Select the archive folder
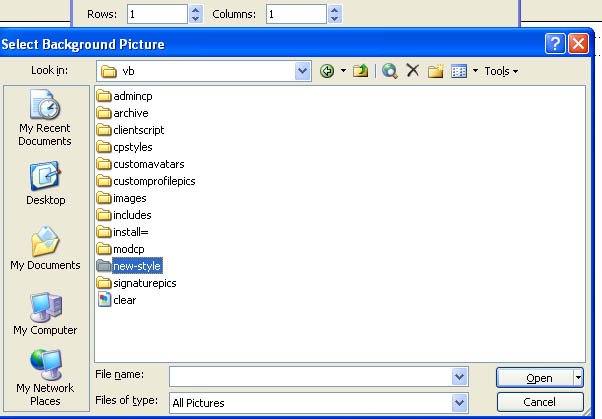Viewport: 602px width, 419px height. coord(122,113)
